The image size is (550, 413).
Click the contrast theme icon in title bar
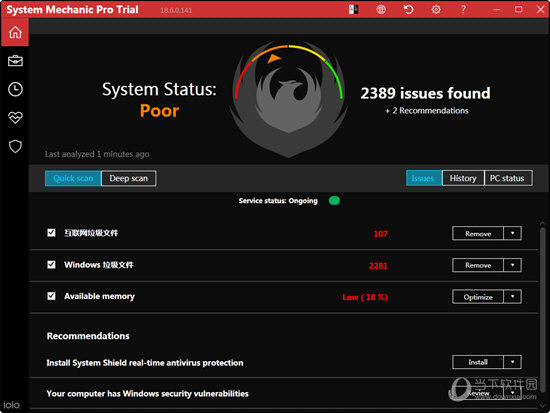353,9
